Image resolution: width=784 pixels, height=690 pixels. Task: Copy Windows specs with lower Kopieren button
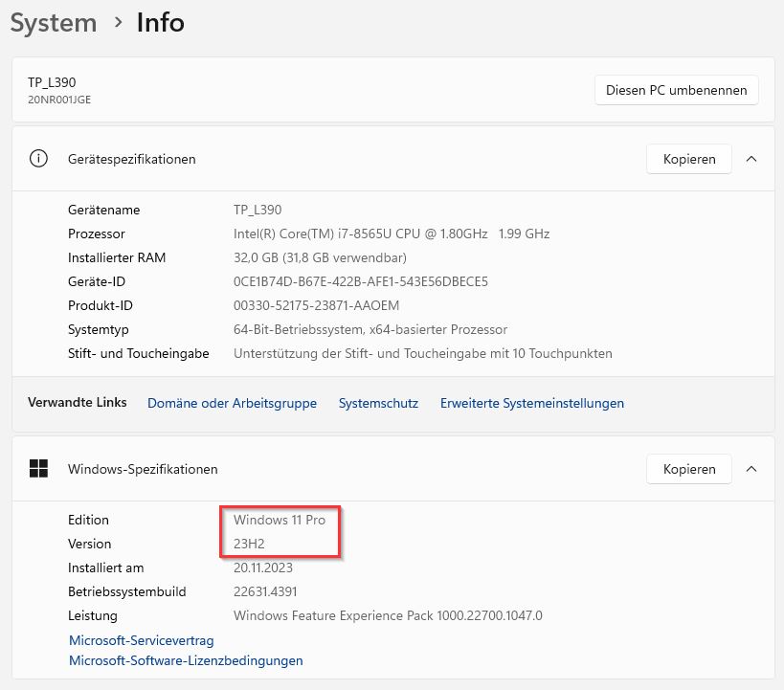tap(689, 469)
